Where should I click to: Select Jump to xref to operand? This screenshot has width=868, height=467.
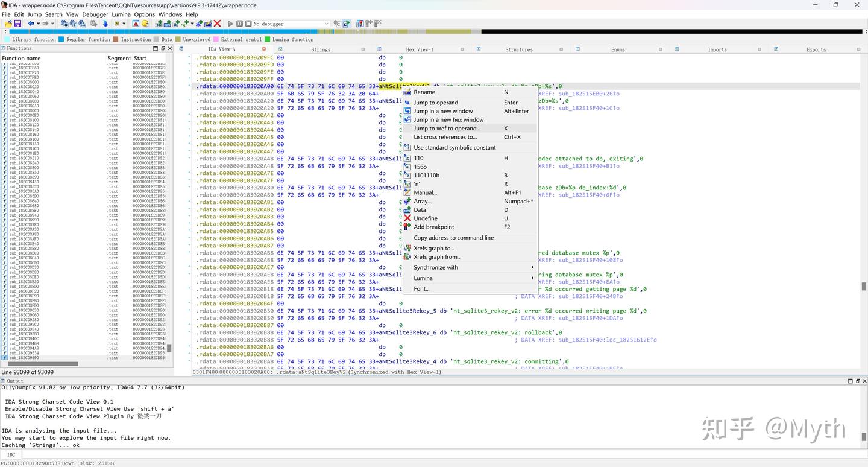470,128
